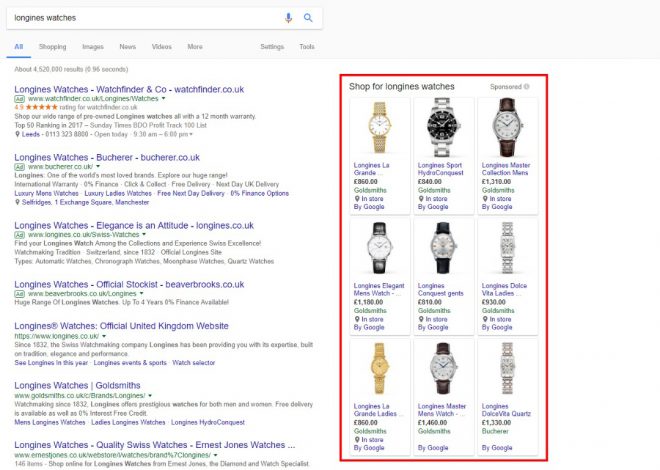Click the Mens Longines Watches sitelink
Image resolution: width=660 pixels, height=470 pixels.
(50, 422)
